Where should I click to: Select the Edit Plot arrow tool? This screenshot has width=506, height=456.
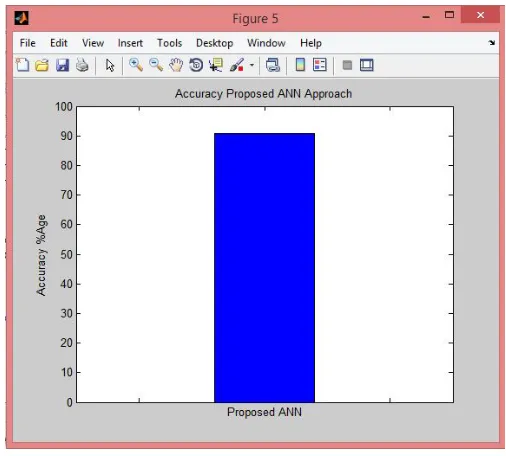point(110,65)
